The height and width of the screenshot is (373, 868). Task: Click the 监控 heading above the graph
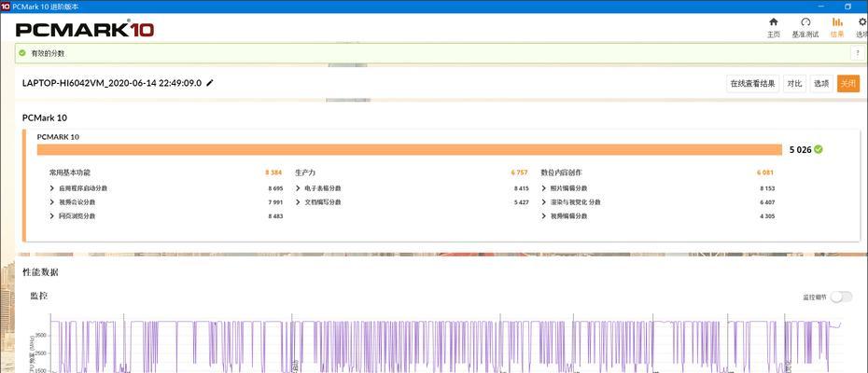point(39,296)
